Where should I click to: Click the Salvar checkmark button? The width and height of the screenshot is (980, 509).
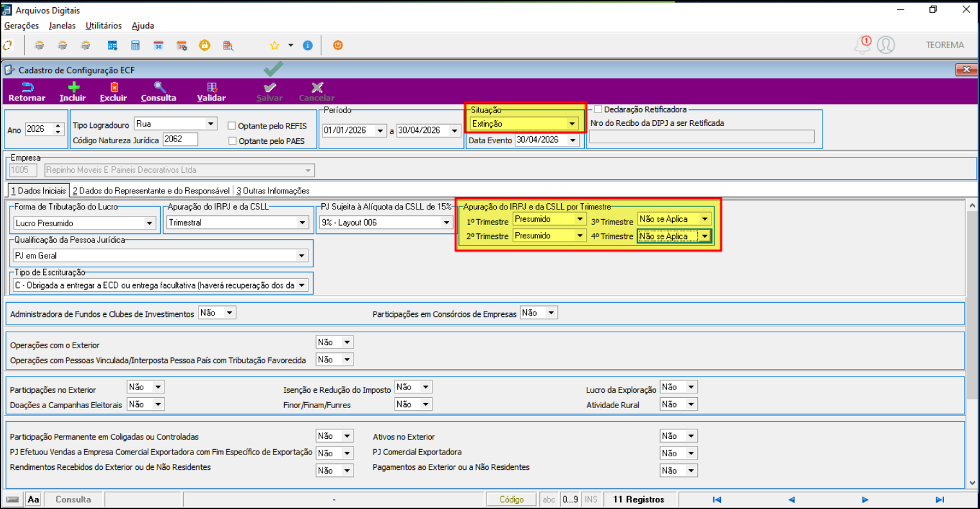point(269,92)
